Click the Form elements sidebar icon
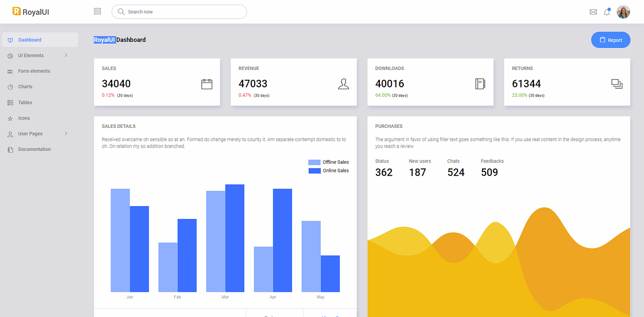This screenshot has width=644, height=317. (x=10, y=71)
